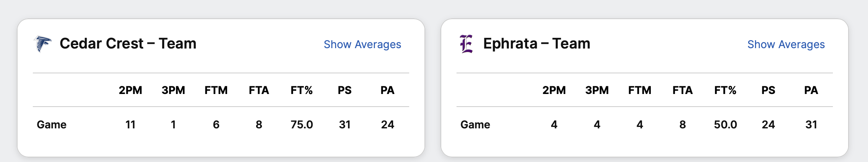868x162 pixels.
Task: Click FTA column header in Ephrata table
Action: tap(682, 90)
